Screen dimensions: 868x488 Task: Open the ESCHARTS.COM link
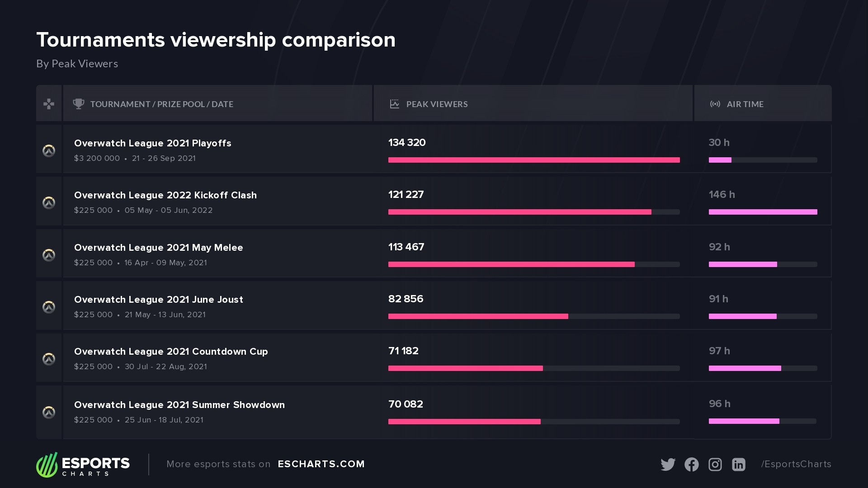(321, 464)
